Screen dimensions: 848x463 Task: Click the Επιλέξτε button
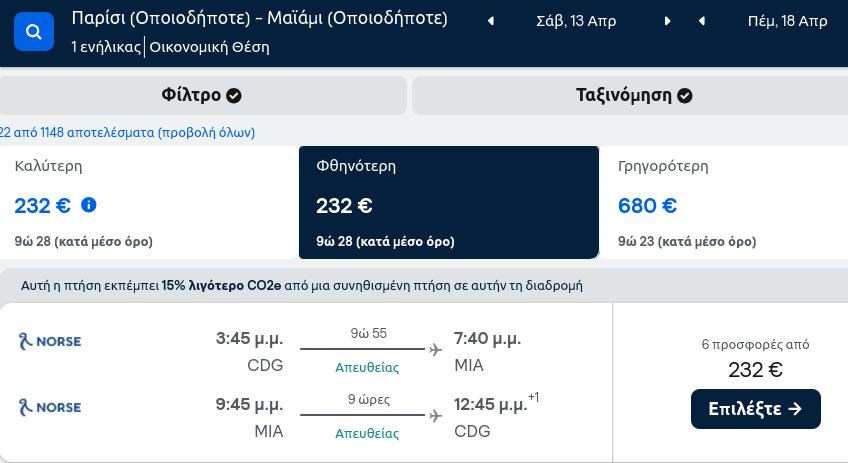click(x=756, y=409)
